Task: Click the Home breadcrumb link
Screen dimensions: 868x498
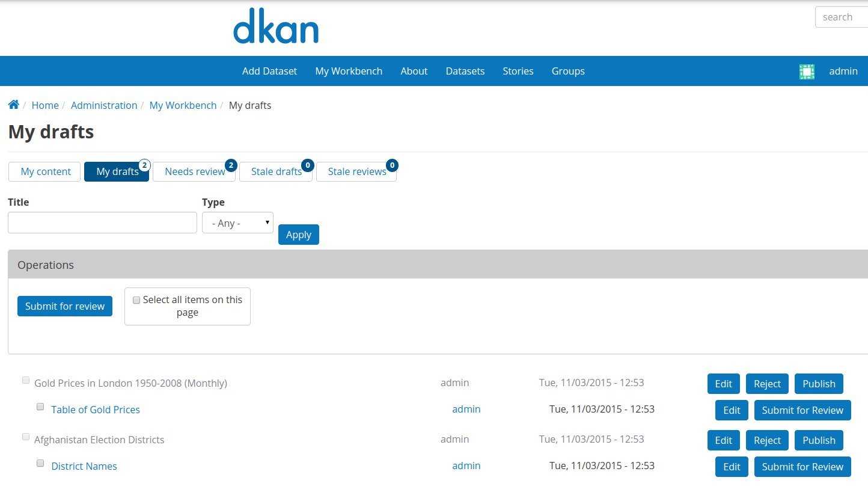Action: pyautogui.click(x=45, y=105)
